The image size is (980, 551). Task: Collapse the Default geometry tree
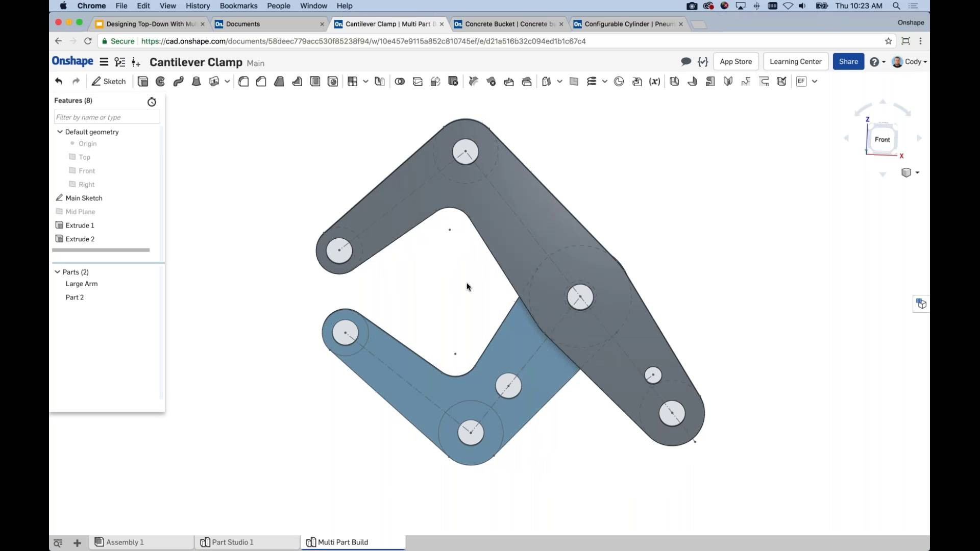(x=60, y=132)
